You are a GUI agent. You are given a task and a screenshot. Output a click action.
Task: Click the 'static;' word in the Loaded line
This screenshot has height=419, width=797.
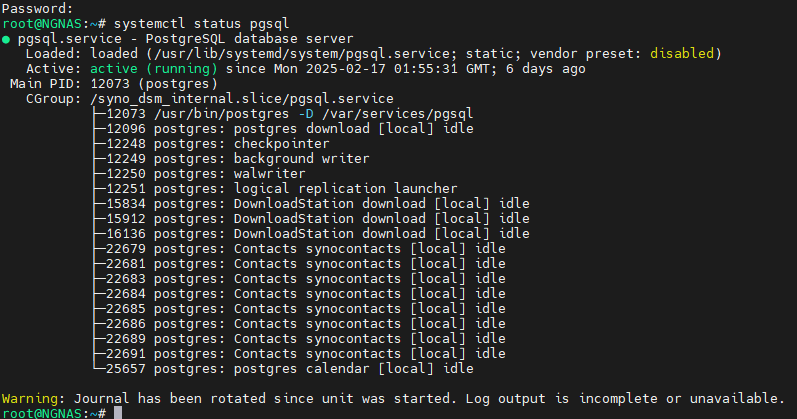494,54
